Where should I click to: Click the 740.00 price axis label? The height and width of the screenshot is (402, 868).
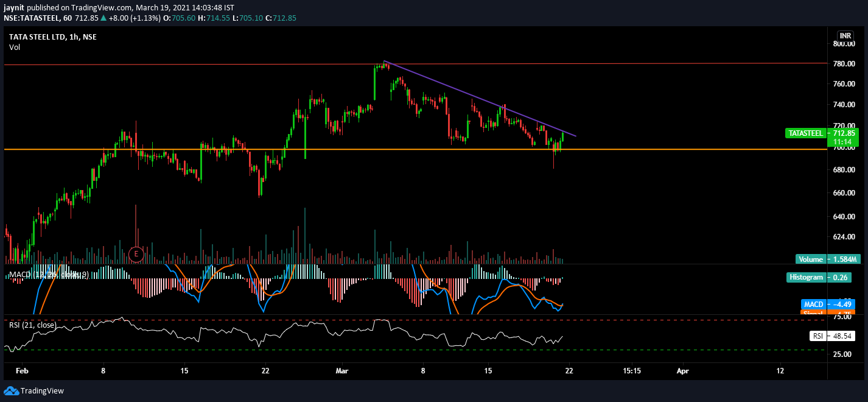[844, 105]
